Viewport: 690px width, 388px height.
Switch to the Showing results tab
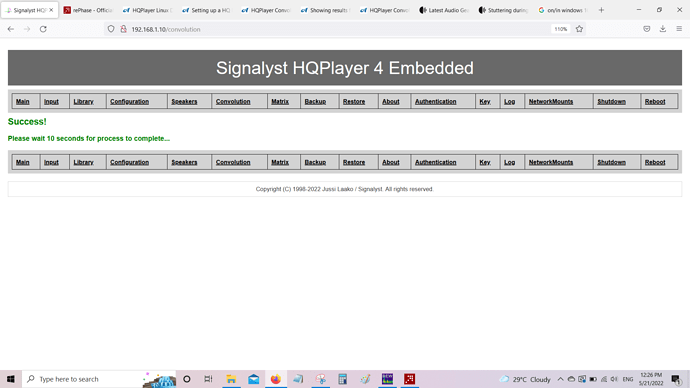[325, 10]
